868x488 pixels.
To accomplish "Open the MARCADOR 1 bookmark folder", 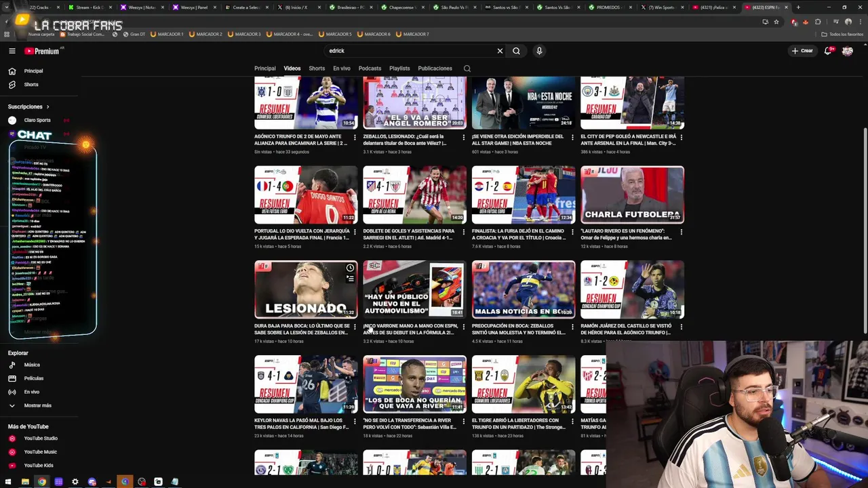I will point(166,34).
